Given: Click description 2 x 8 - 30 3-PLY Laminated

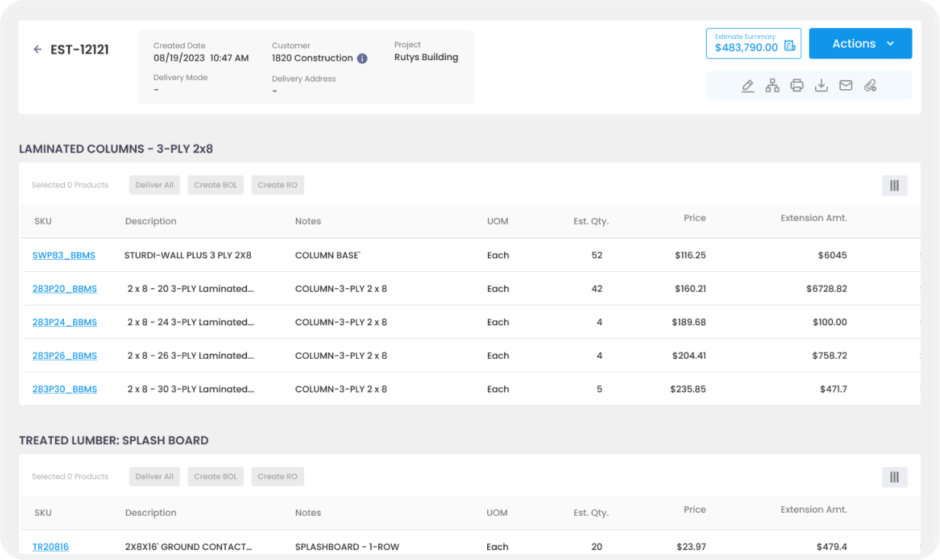Looking at the screenshot, I should click(x=191, y=389).
